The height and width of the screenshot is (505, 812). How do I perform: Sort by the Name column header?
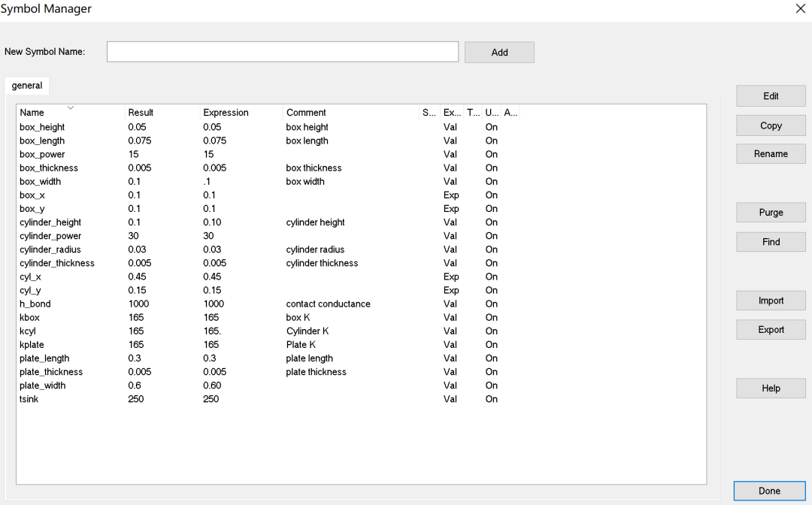click(x=71, y=112)
